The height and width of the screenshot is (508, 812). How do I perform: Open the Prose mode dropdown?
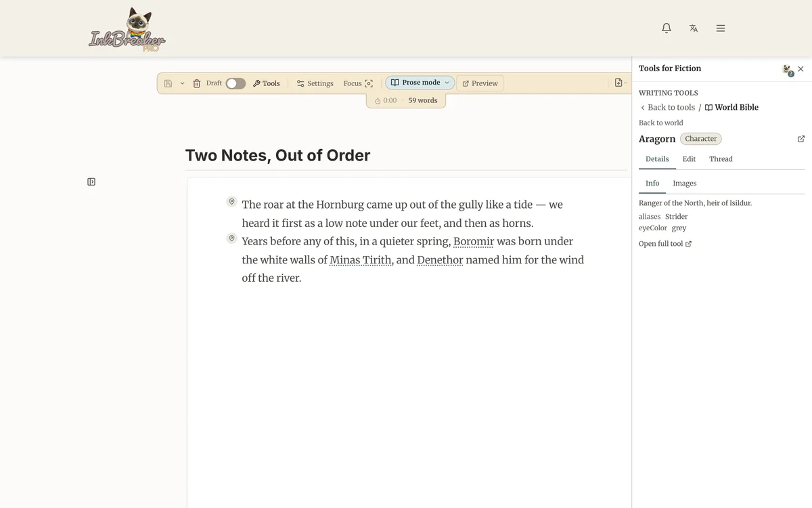click(x=420, y=83)
